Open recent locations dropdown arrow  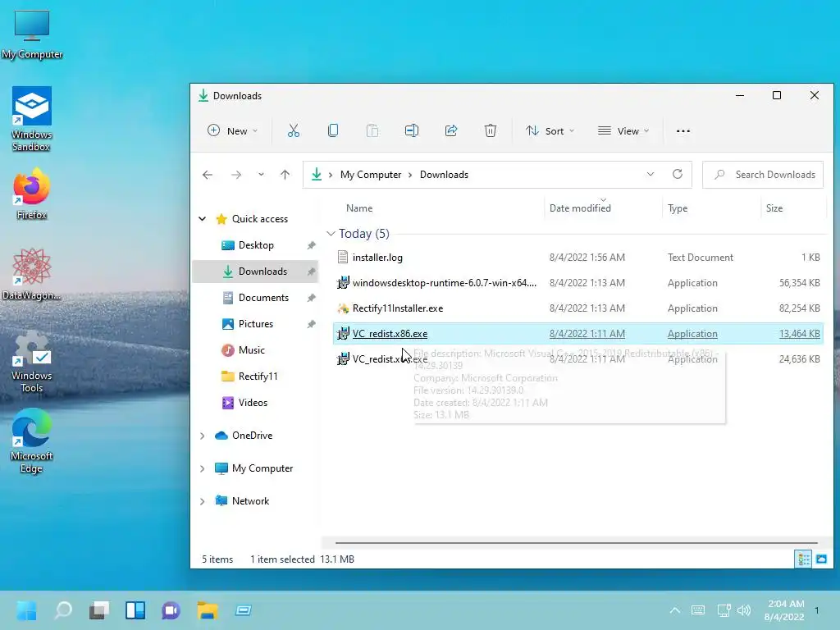(261, 175)
